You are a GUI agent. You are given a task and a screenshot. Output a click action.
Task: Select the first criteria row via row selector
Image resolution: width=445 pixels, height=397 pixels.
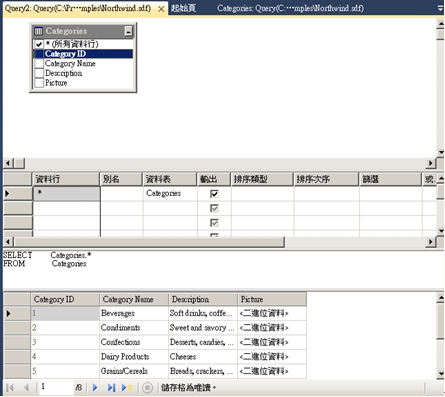(x=18, y=194)
